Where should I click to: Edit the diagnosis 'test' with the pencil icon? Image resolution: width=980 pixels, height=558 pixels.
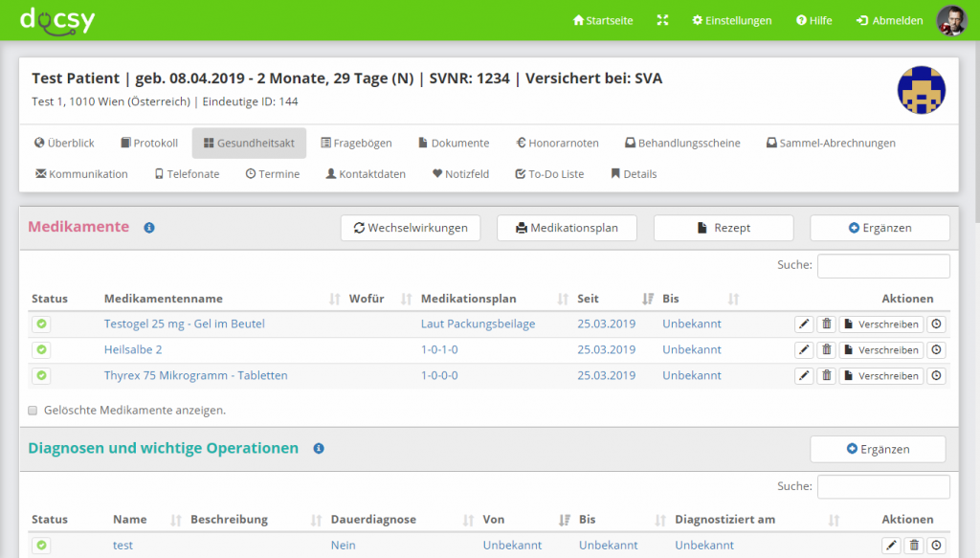click(891, 545)
